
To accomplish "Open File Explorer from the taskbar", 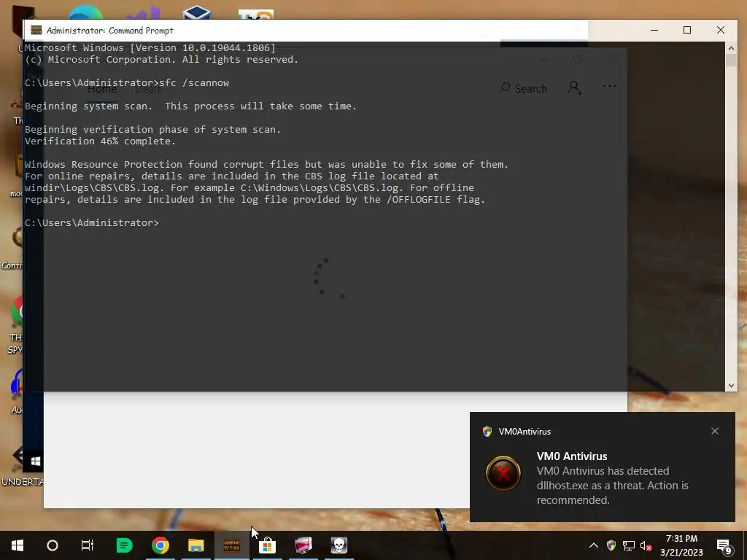I will click(196, 545).
